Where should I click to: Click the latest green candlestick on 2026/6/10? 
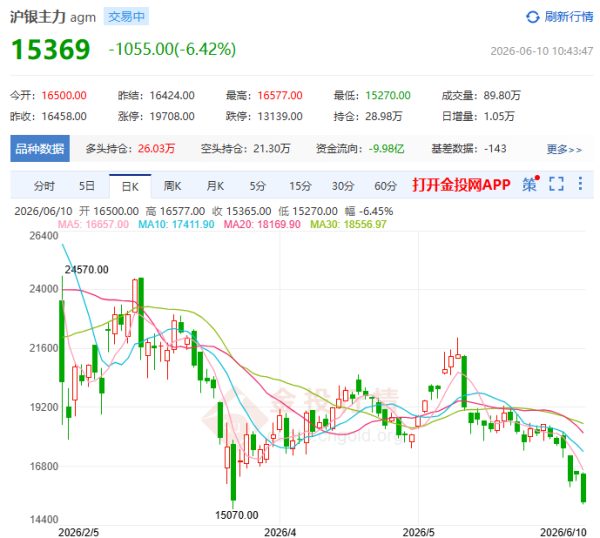(x=584, y=487)
